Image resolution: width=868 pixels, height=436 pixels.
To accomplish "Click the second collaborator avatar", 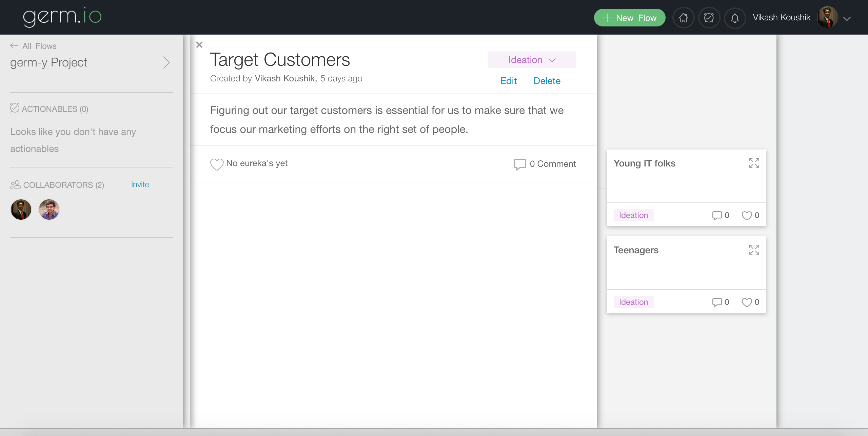I will pos(49,210).
